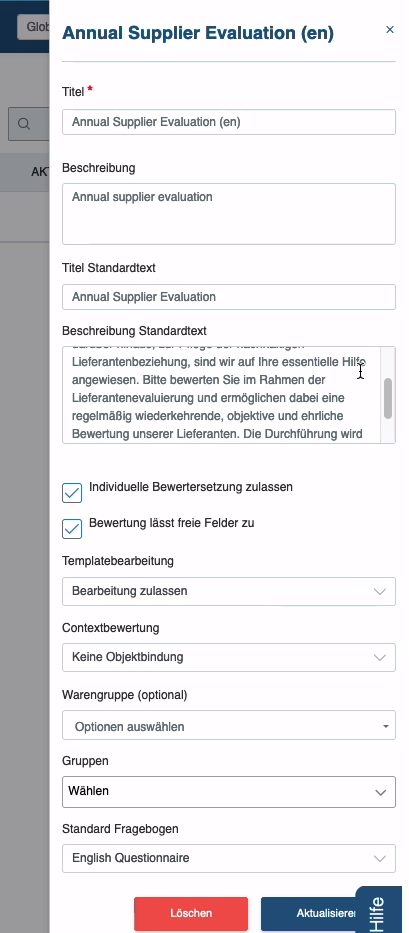Click into the Beschreibung text area
The width and height of the screenshot is (409, 933).
tap(229, 214)
